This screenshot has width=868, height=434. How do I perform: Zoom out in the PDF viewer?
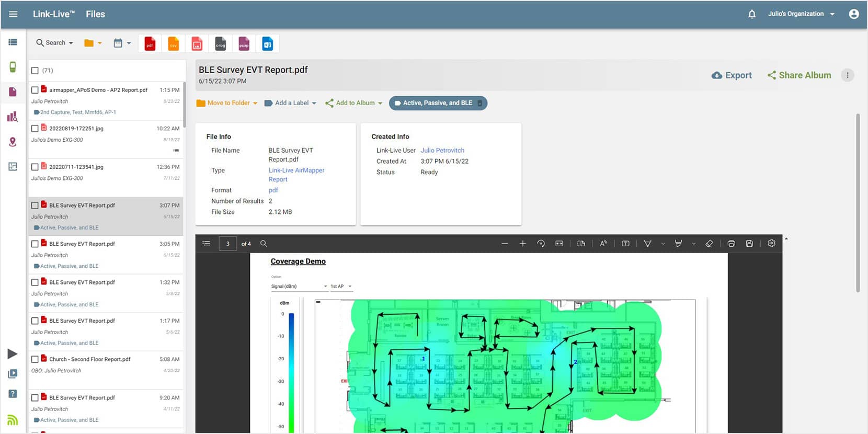click(505, 244)
